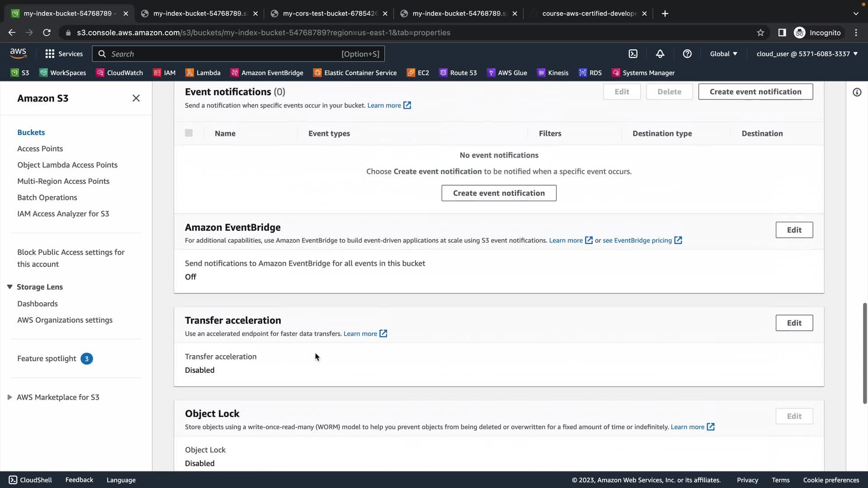Click the notifications bell icon

660,54
